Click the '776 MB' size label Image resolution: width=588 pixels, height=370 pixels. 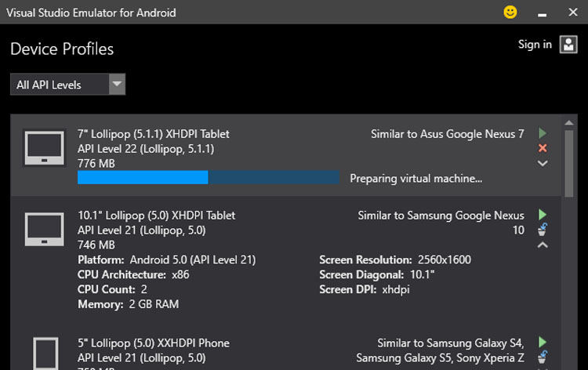tap(96, 164)
